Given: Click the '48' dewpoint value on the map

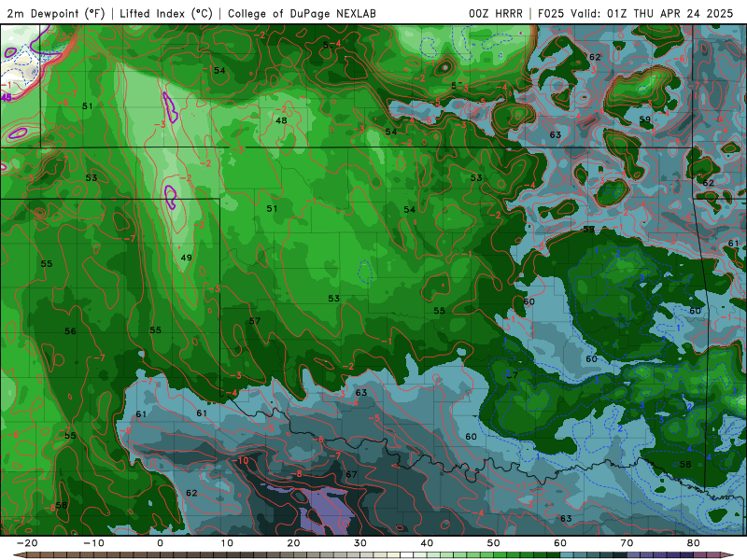Looking at the screenshot, I should (282, 120).
